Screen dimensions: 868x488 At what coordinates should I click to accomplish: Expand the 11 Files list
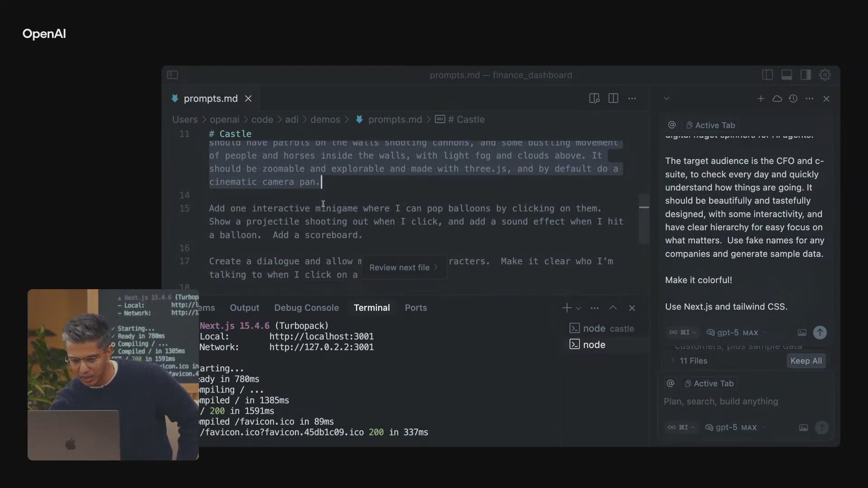673,361
